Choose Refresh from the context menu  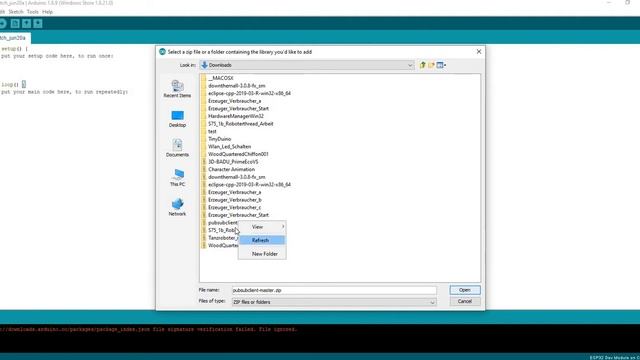pos(262,240)
